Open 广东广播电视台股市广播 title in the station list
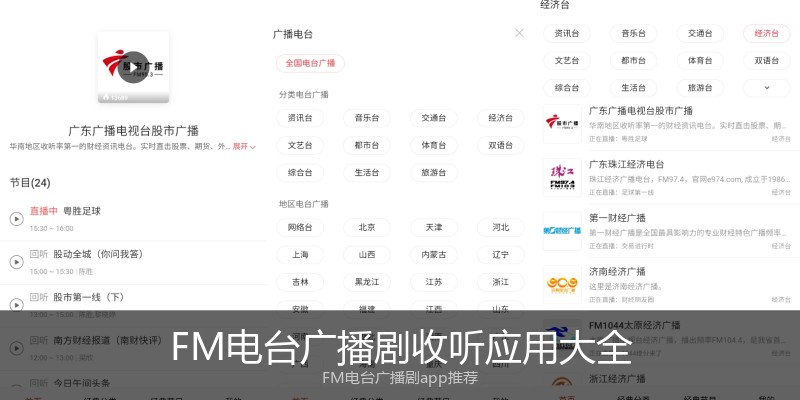The image size is (800, 400). pos(641,111)
